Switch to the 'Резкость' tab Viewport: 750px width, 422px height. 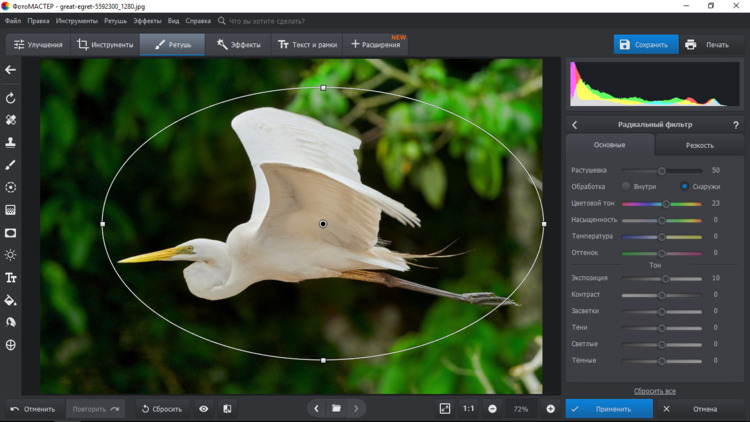click(699, 146)
